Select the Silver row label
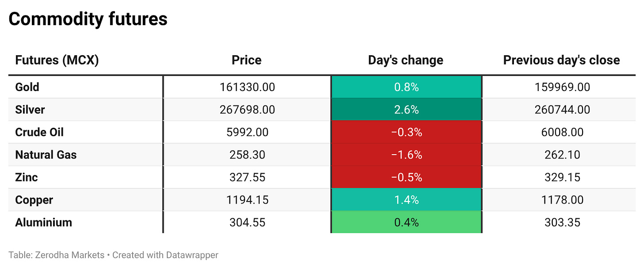Screen dimensions: 644x269 pos(30,110)
